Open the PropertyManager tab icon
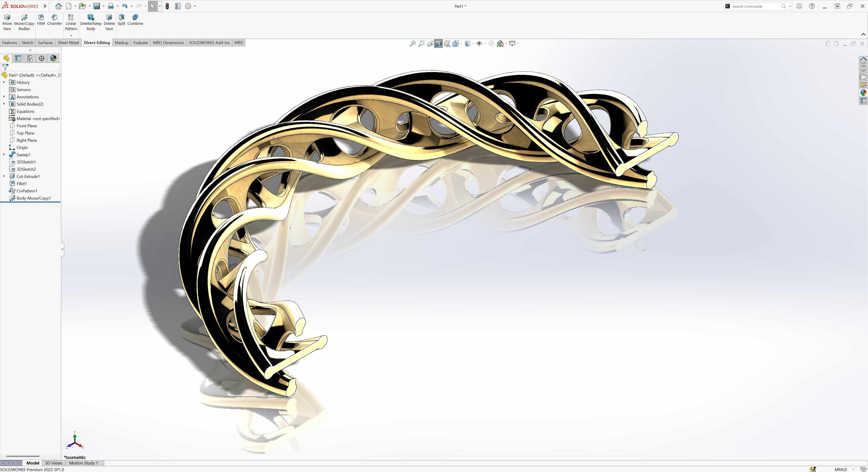 click(x=18, y=58)
